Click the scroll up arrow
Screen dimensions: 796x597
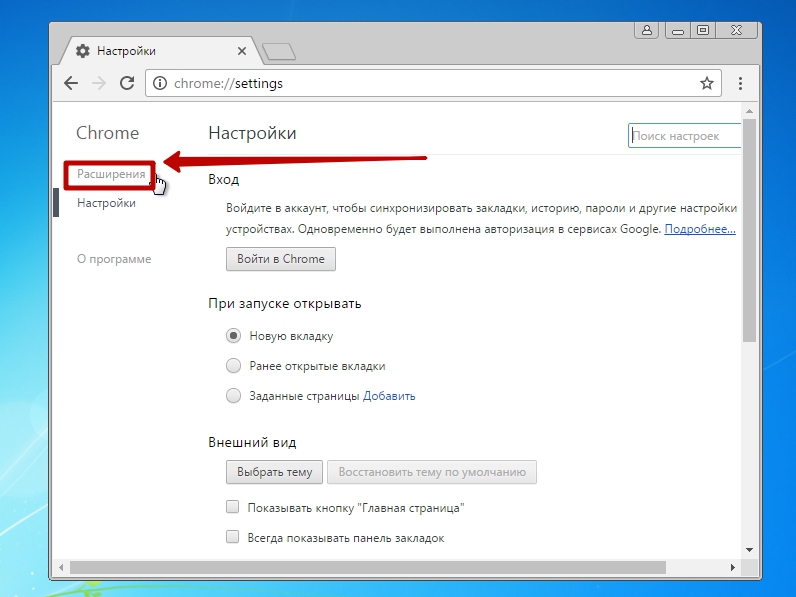[x=749, y=111]
